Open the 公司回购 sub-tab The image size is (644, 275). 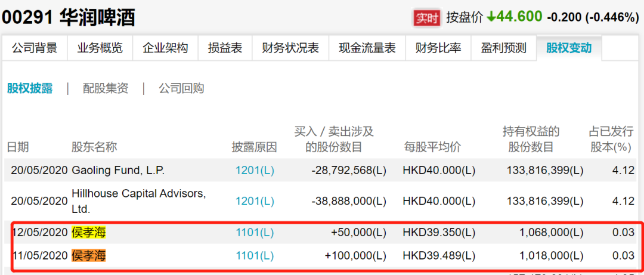point(181,88)
